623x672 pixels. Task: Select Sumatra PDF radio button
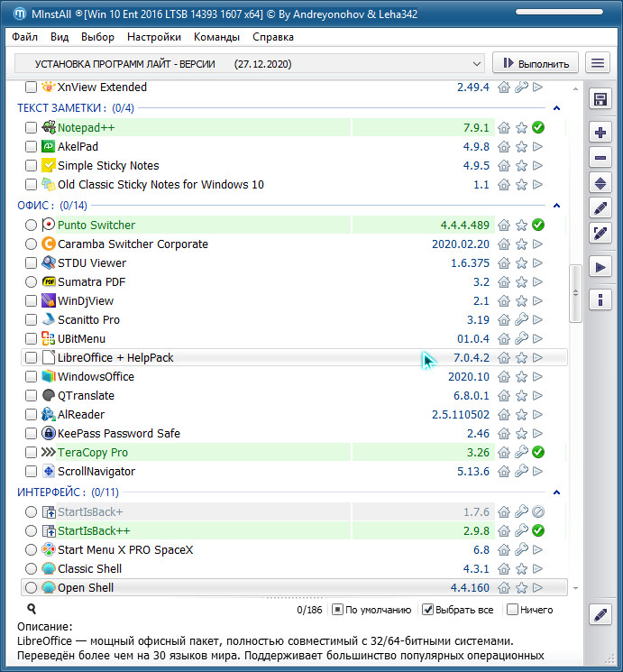(31, 282)
